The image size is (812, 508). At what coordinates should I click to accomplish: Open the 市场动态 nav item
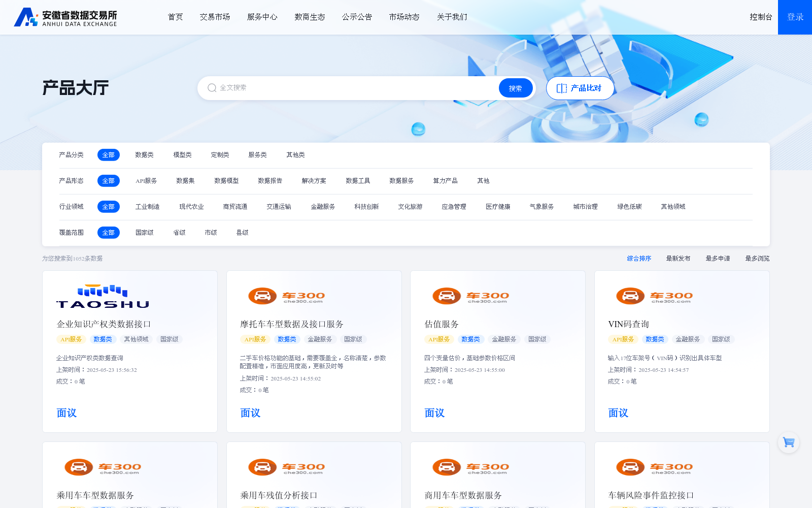click(404, 17)
